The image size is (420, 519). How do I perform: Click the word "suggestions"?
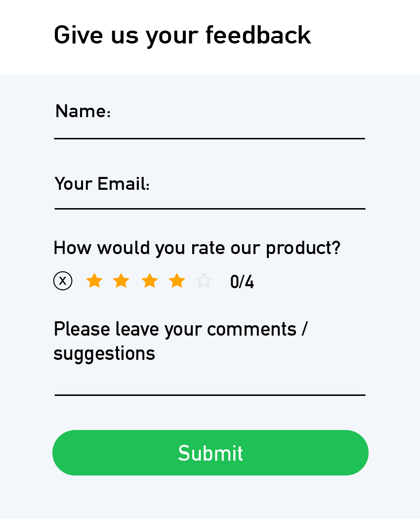tap(104, 354)
